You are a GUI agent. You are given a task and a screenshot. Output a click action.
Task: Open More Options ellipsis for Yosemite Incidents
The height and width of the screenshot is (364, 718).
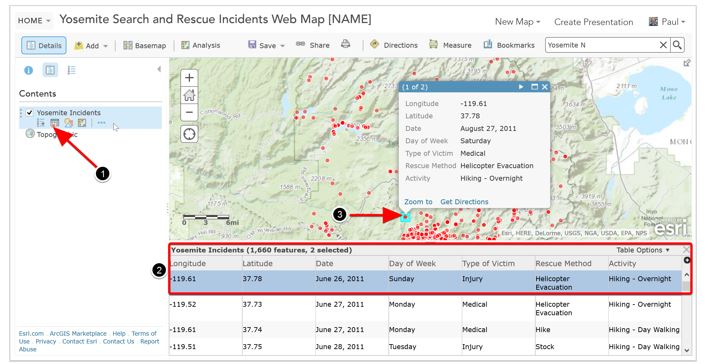coord(101,123)
